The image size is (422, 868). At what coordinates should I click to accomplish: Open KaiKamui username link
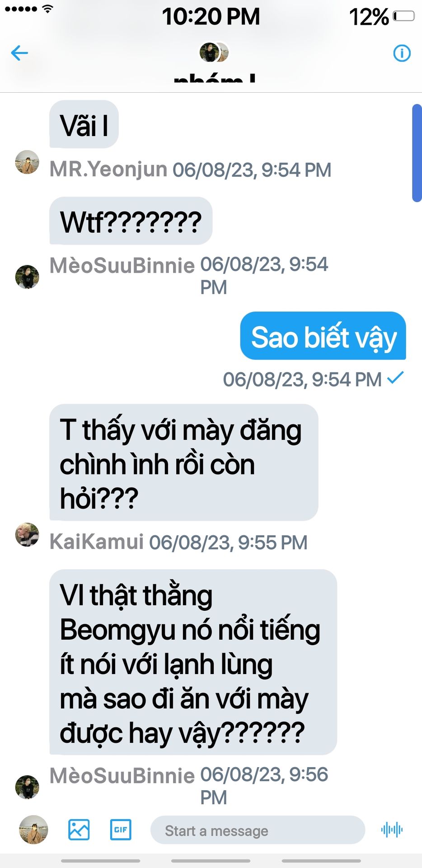96,542
